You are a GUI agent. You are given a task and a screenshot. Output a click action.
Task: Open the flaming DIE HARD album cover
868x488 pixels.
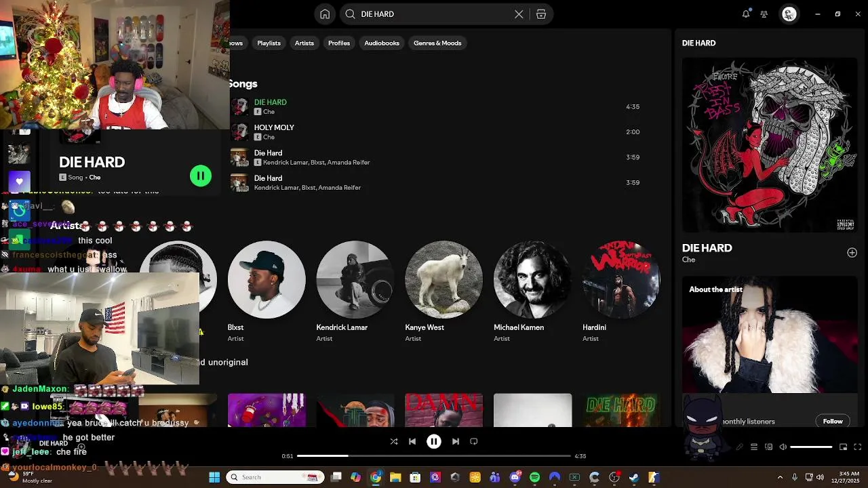pyautogui.click(x=621, y=410)
